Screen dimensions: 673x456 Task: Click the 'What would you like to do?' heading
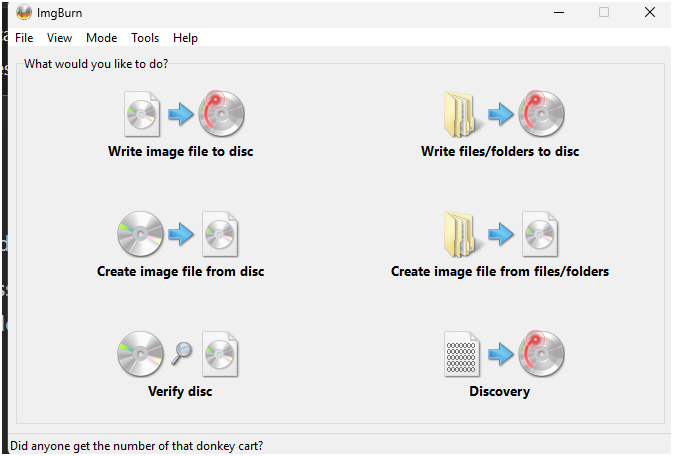(96, 64)
